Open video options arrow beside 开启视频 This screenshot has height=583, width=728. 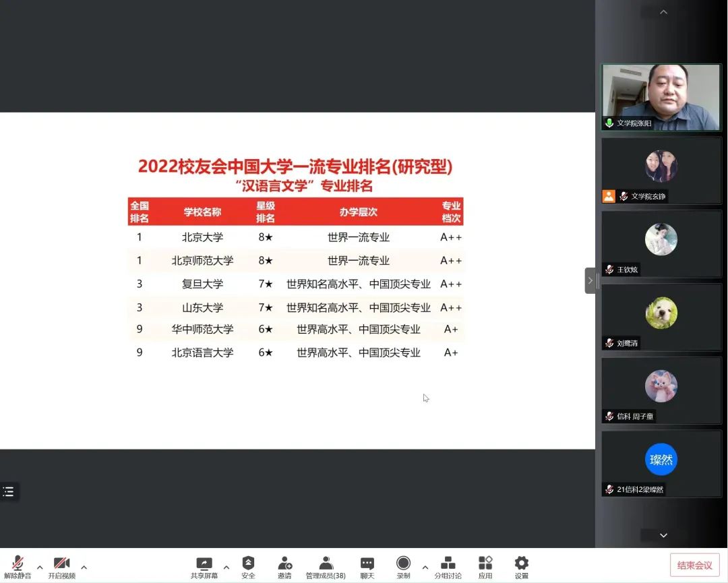[84, 567]
